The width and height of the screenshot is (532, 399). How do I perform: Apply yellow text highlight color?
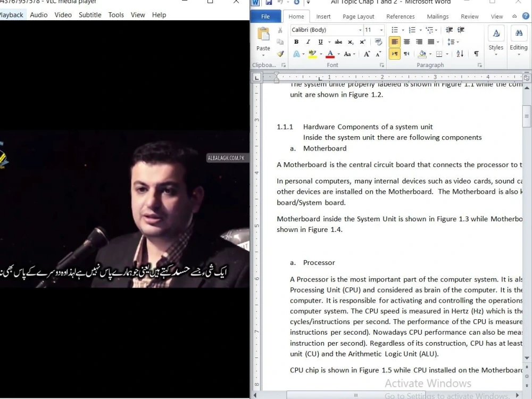pos(312,54)
